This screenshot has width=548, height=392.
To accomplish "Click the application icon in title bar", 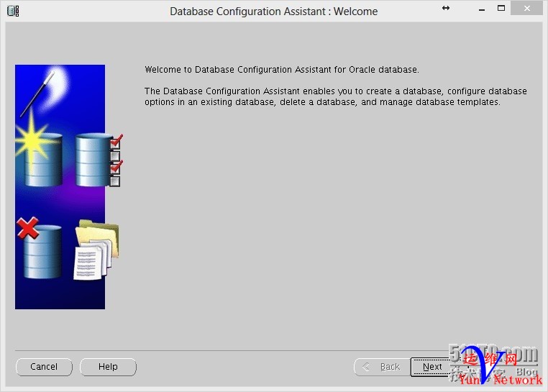I will (x=13, y=12).
